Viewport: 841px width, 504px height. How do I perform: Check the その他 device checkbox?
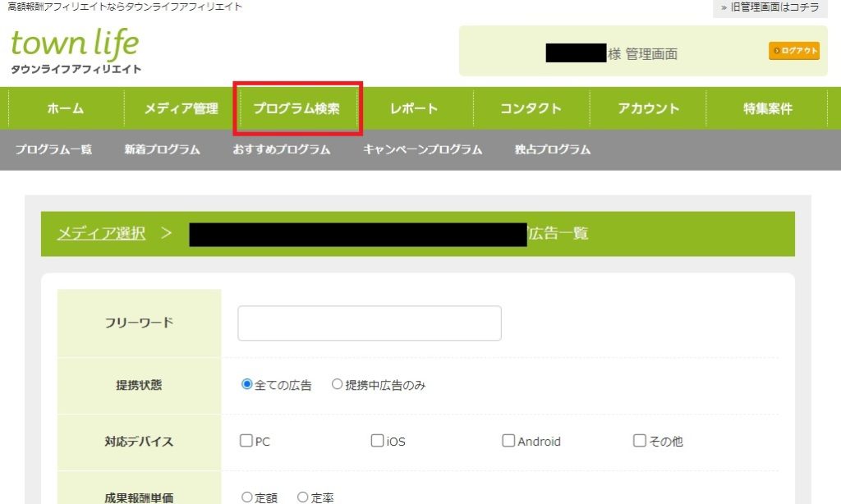click(639, 441)
